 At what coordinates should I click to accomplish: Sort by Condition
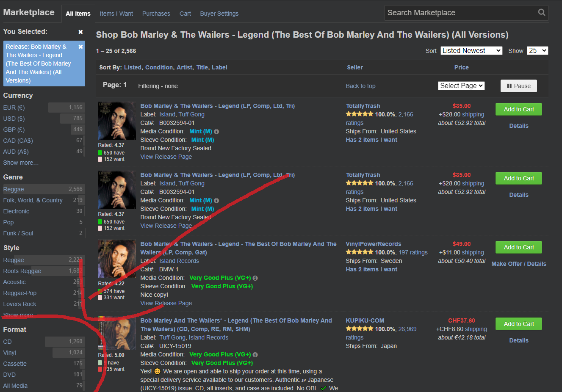pyautogui.click(x=159, y=67)
